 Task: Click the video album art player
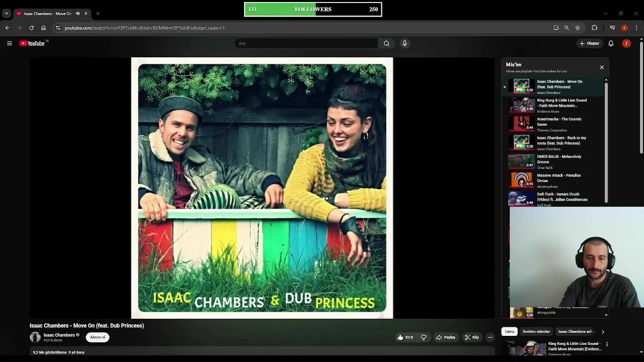click(262, 188)
